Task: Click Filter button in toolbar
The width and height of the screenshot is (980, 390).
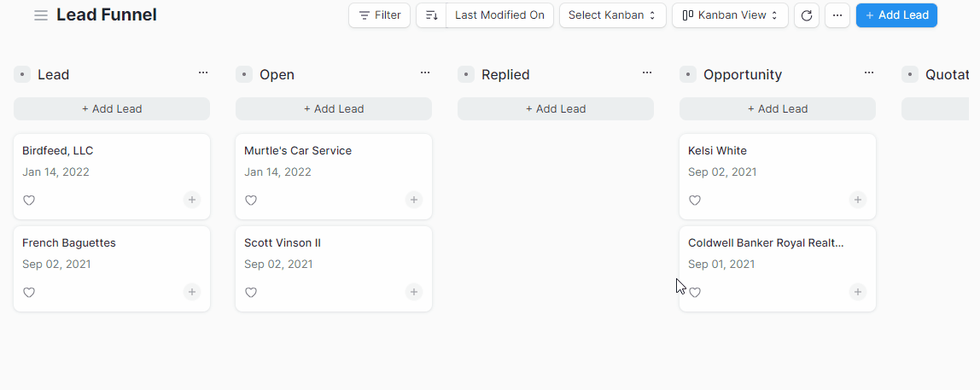Action: point(379,15)
